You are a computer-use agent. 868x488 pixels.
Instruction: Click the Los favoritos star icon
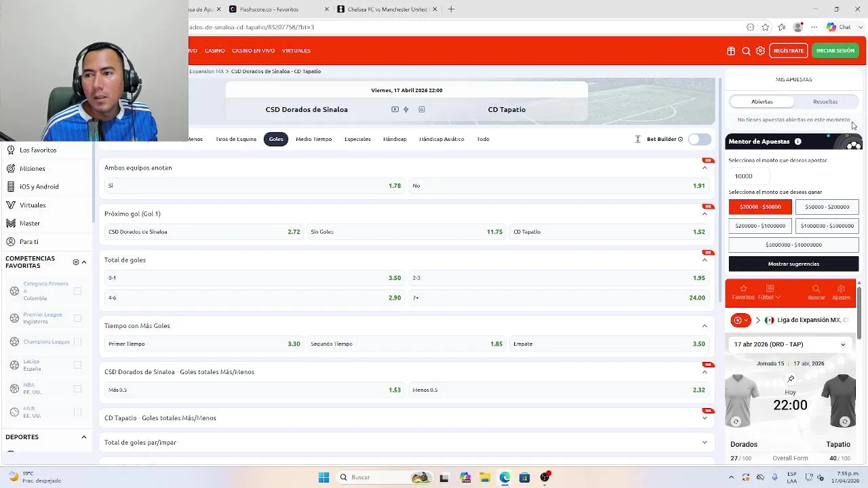pos(11,150)
